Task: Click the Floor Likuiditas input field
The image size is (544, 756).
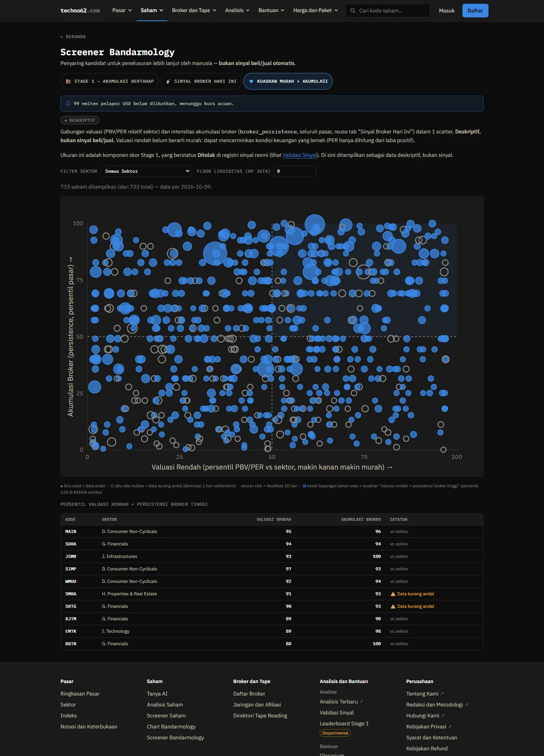Action: tap(295, 171)
